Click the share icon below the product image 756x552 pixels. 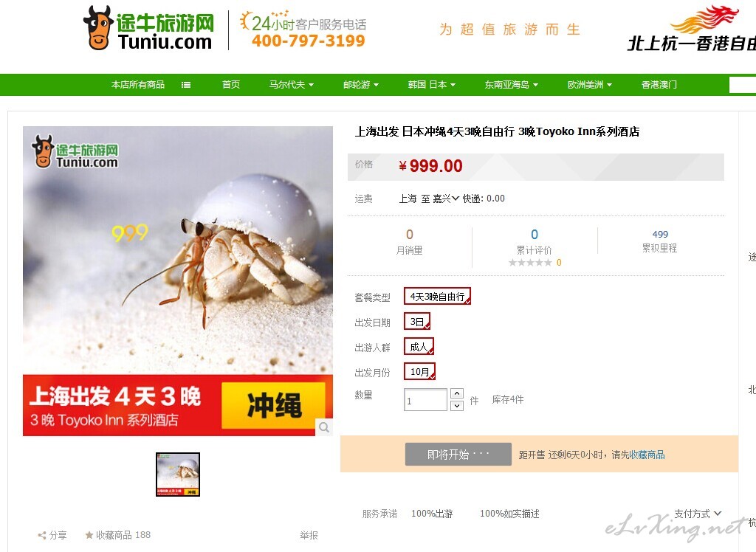coord(42,535)
